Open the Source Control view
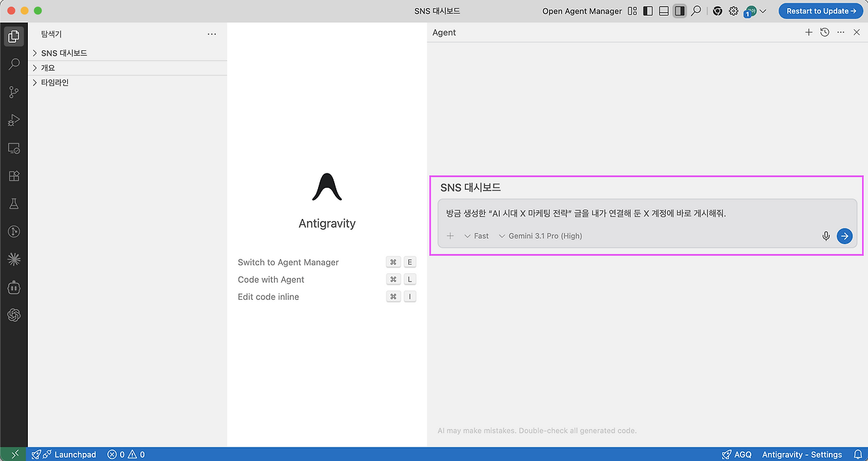This screenshot has width=868, height=461. [x=14, y=92]
